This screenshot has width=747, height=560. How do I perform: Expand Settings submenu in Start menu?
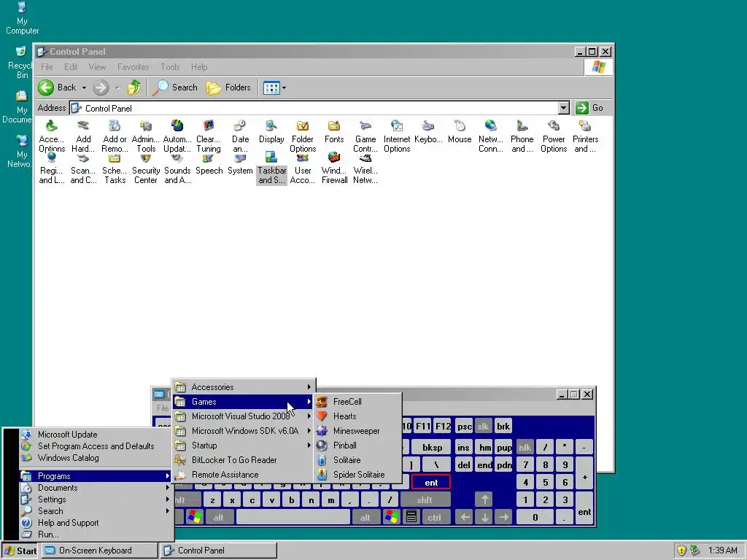pyautogui.click(x=96, y=499)
